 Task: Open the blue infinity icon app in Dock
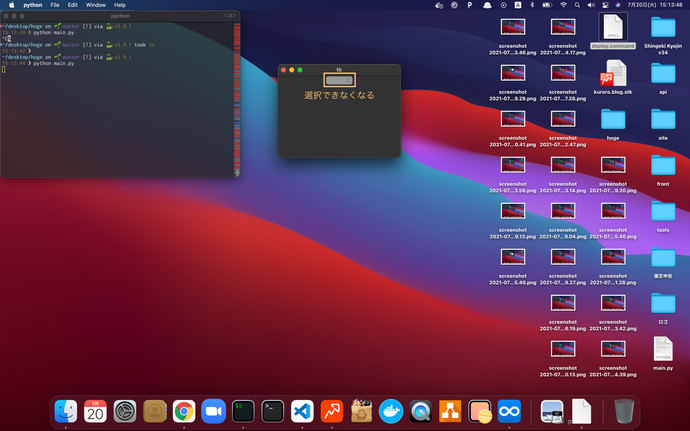(509, 411)
